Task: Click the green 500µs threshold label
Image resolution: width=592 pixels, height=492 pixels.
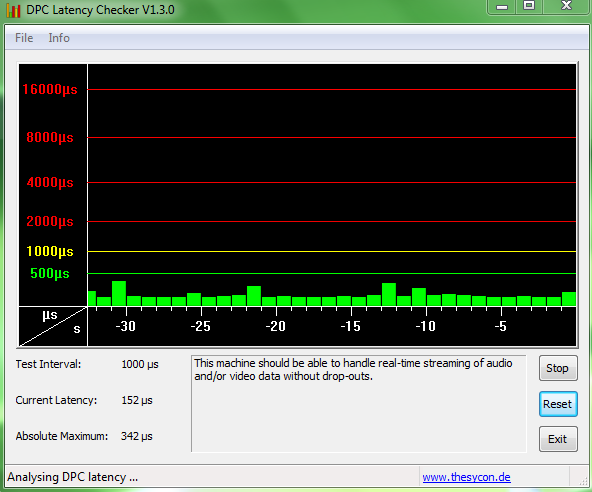Action: tap(50, 273)
